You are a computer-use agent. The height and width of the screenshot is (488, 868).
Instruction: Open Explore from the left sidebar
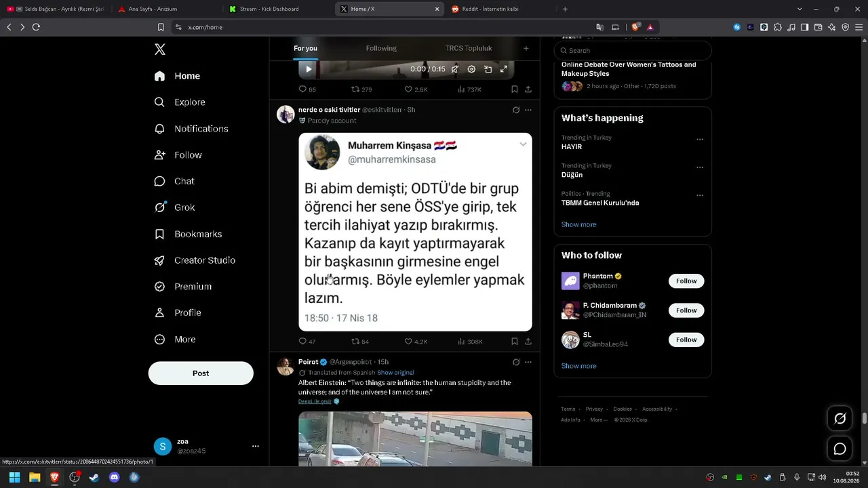[180, 102]
